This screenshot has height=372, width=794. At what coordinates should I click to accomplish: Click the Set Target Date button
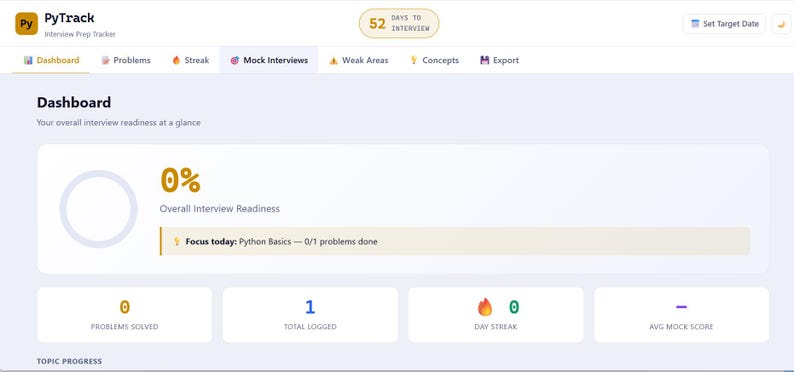[x=724, y=24]
